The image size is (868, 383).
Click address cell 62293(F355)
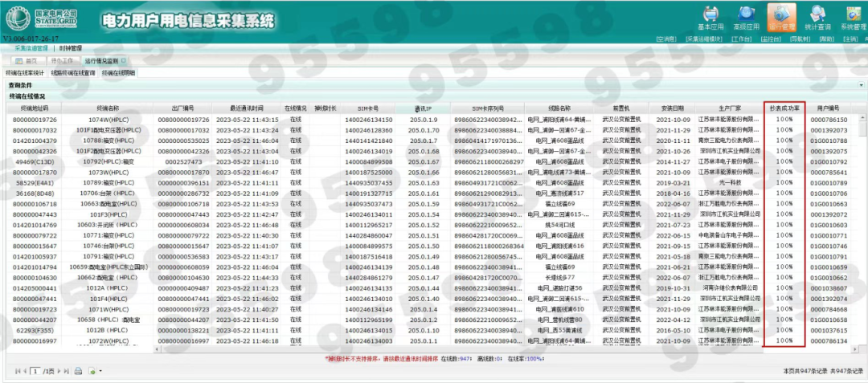pyautogui.click(x=35, y=330)
